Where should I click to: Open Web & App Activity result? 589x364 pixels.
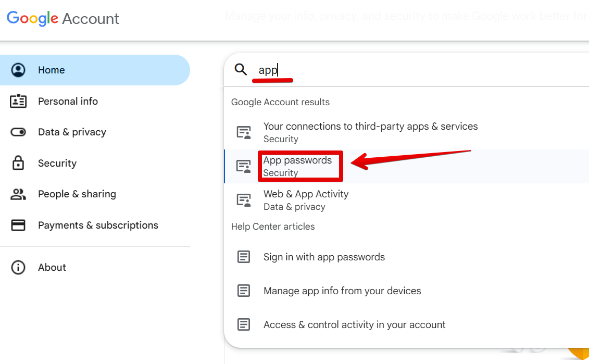pos(406,200)
